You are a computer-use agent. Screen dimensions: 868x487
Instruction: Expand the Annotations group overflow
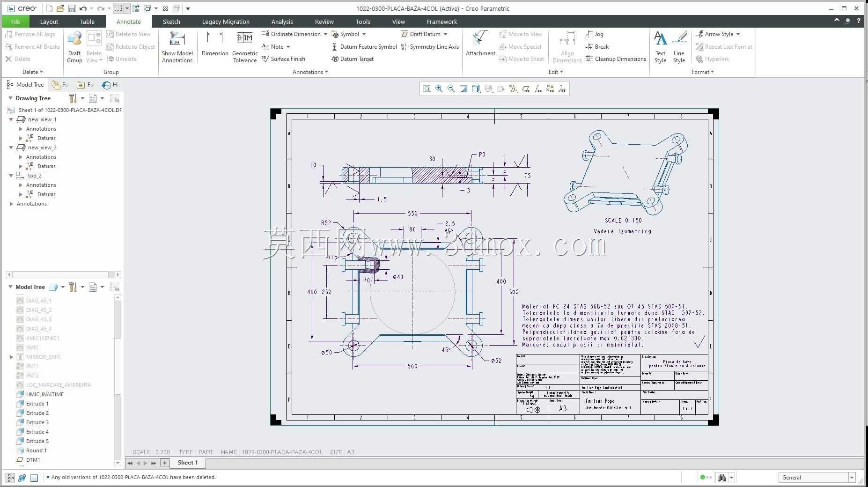310,72
